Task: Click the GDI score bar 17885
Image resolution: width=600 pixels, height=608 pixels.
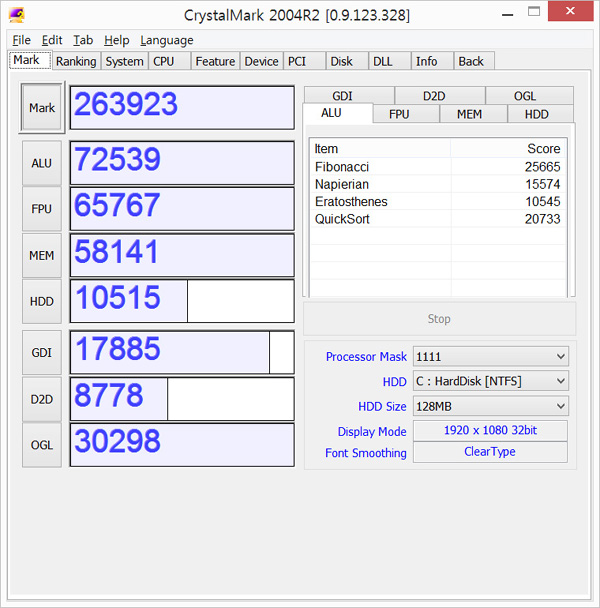Action: tap(182, 352)
